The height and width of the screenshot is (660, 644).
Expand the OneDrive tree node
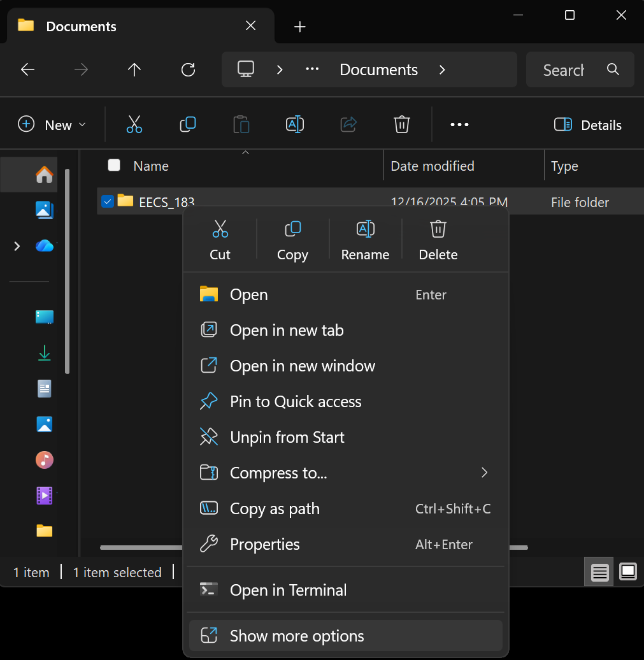17,247
